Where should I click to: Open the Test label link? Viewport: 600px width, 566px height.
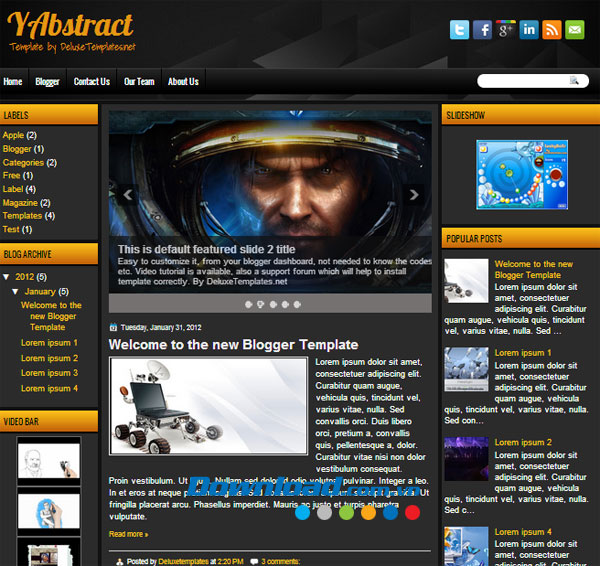pos(11,229)
